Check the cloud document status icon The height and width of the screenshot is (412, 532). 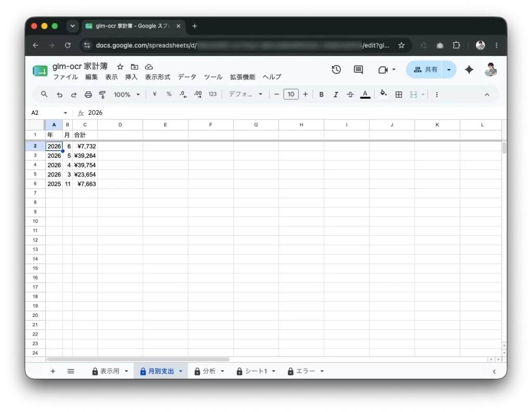click(x=149, y=67)
